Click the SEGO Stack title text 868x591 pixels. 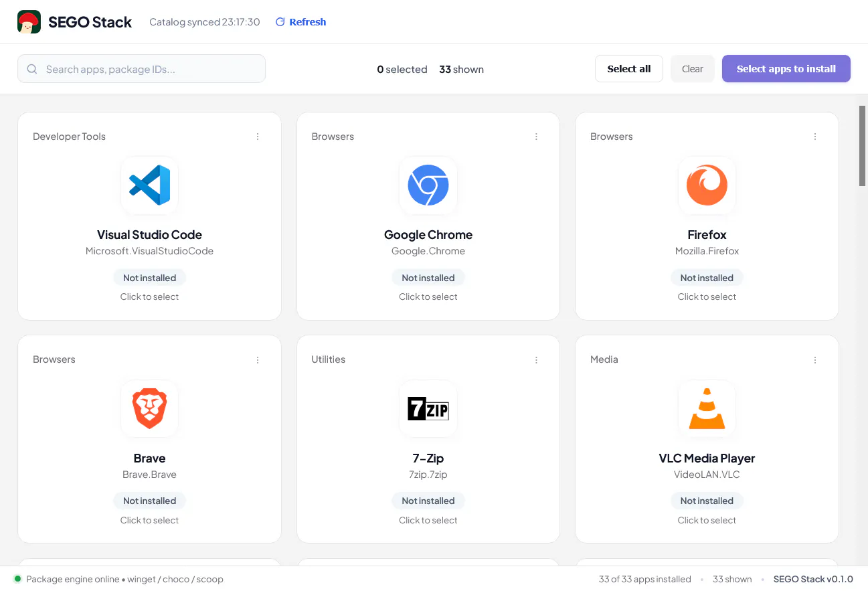pyautogui.click(x=90, y=22)
